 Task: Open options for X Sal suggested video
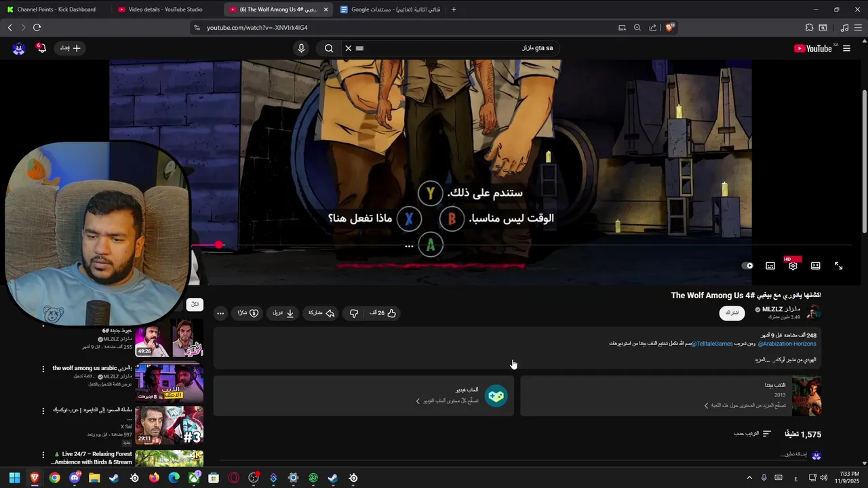click(x=43, y=411)
